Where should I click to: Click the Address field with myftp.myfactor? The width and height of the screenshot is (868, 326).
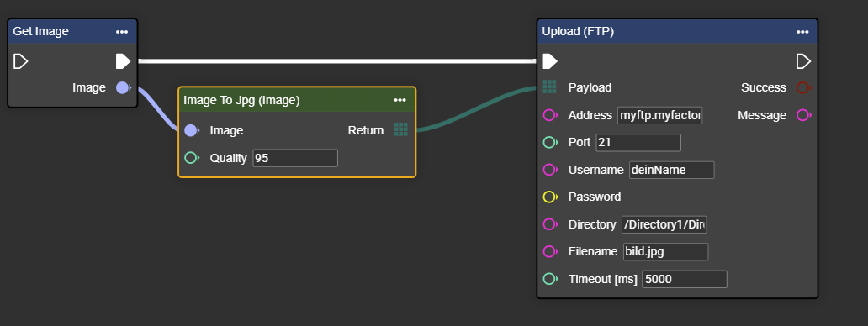[660, 115]
